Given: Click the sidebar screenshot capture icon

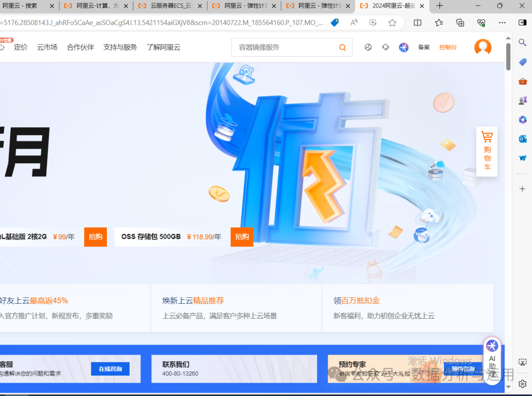Looking at the screenshot, I should (x=523, y=362).
